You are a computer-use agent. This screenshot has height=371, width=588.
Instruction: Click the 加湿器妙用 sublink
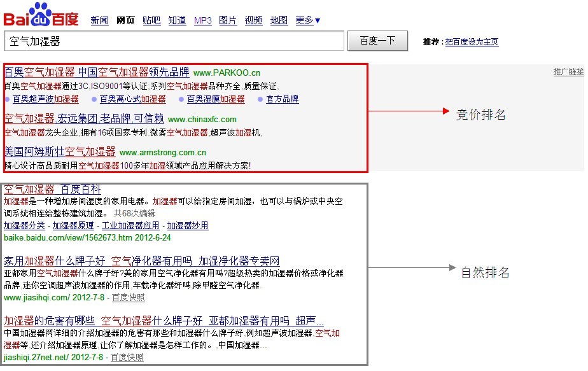[188, 225]
